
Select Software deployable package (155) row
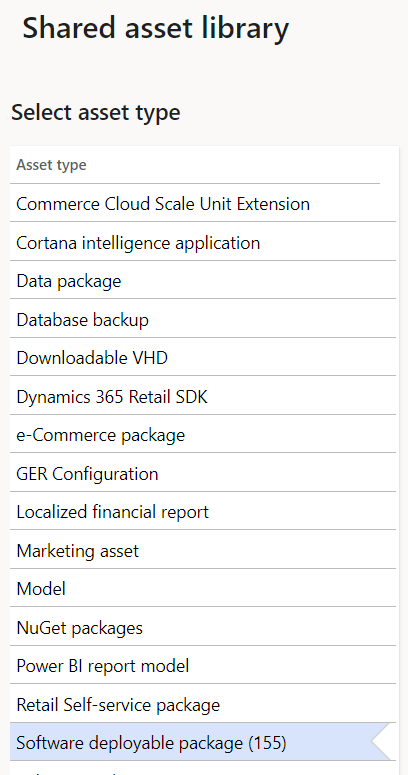[x=203, y=742]
